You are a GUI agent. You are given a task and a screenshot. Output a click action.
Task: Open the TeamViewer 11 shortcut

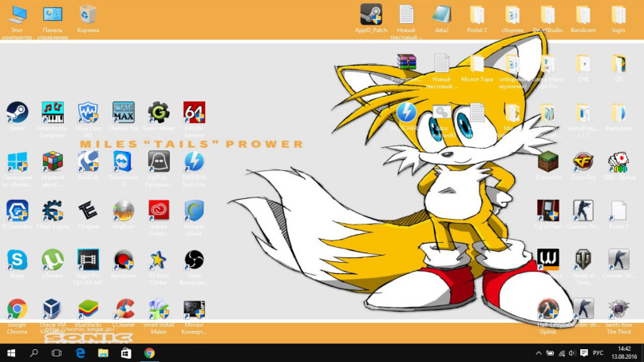(124, 162)
